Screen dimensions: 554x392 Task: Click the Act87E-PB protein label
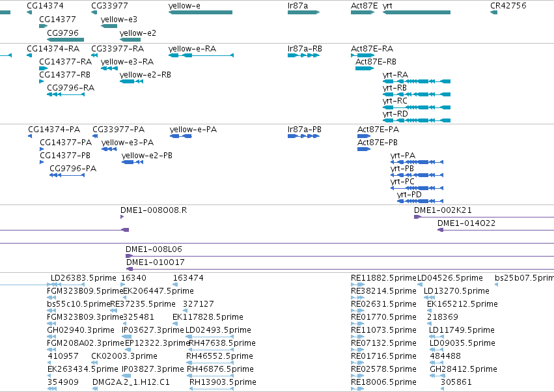378,143
